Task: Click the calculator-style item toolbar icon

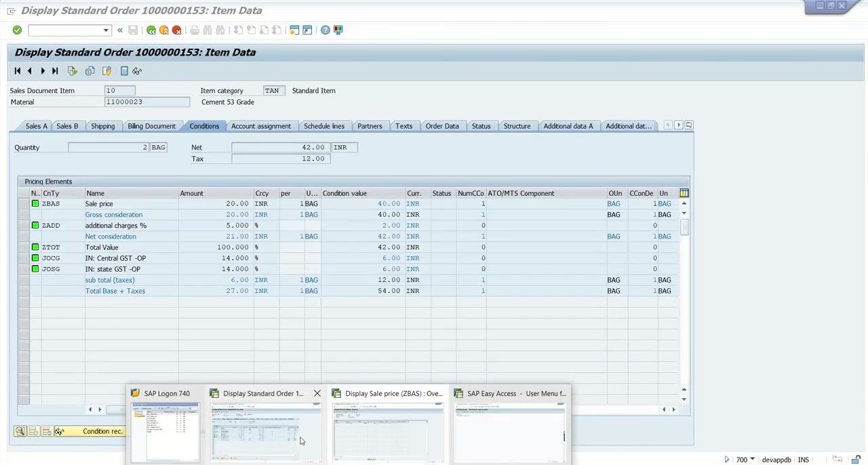Action: coord(124,70)
